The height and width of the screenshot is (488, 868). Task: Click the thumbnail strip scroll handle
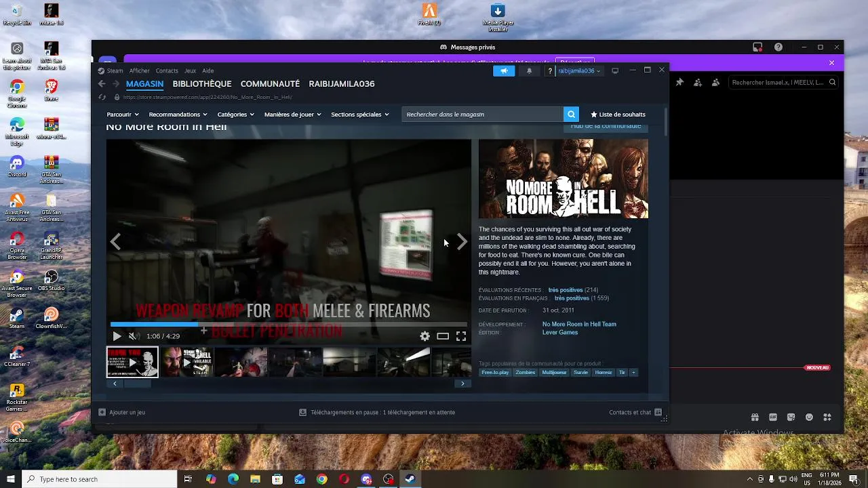coord(138,384)
